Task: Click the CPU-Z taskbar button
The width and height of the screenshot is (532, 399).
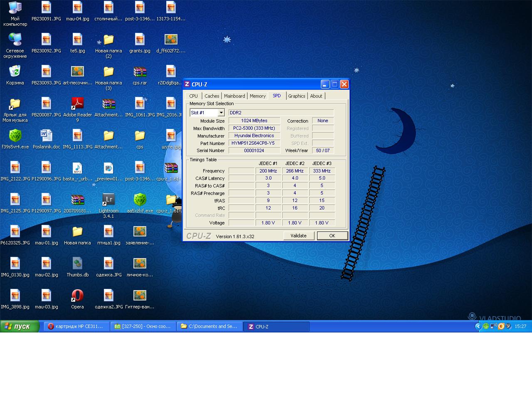Action: 276,327
